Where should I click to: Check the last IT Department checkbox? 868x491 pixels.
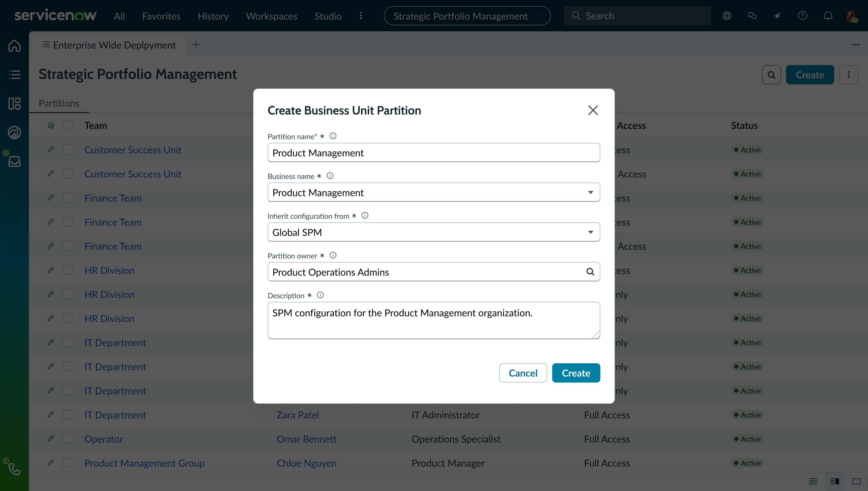coord(68,414)
